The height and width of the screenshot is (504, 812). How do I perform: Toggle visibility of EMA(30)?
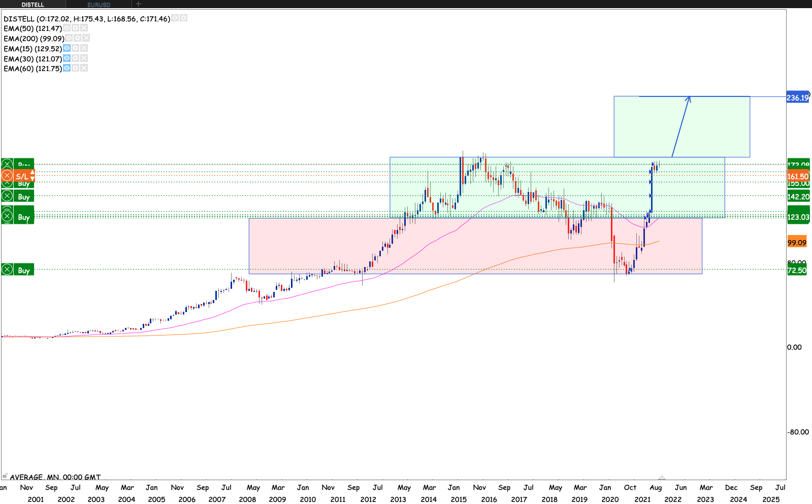click(67, 58)
